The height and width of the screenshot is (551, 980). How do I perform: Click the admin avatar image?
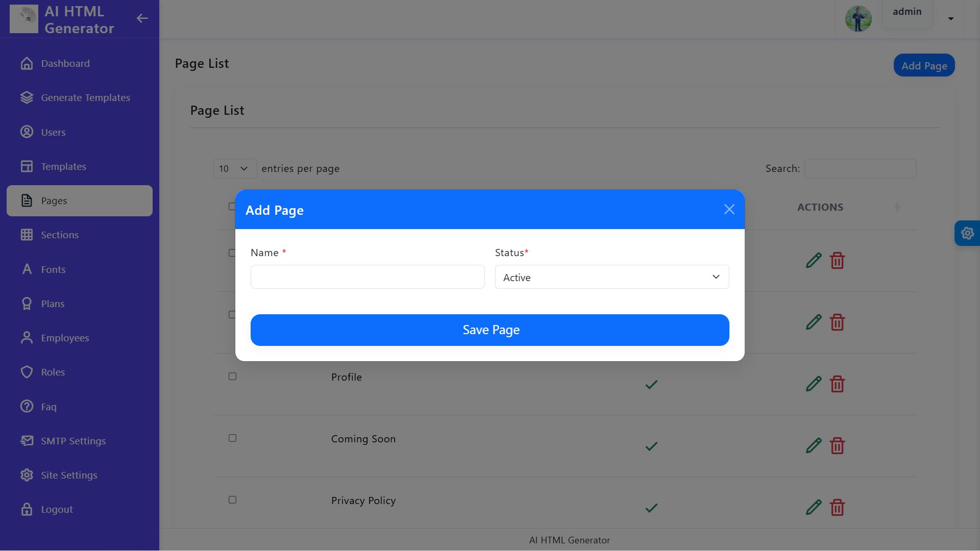point(858,19)
